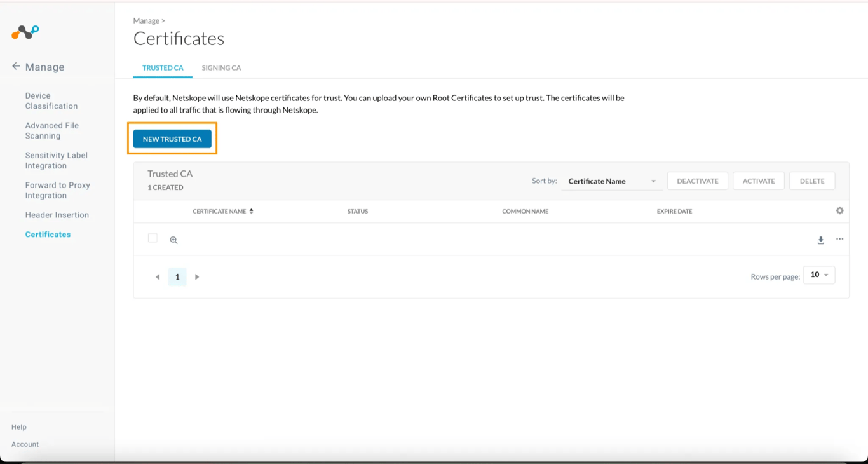
Task: Open table column settings gear icon
Action: coord(840,210)
